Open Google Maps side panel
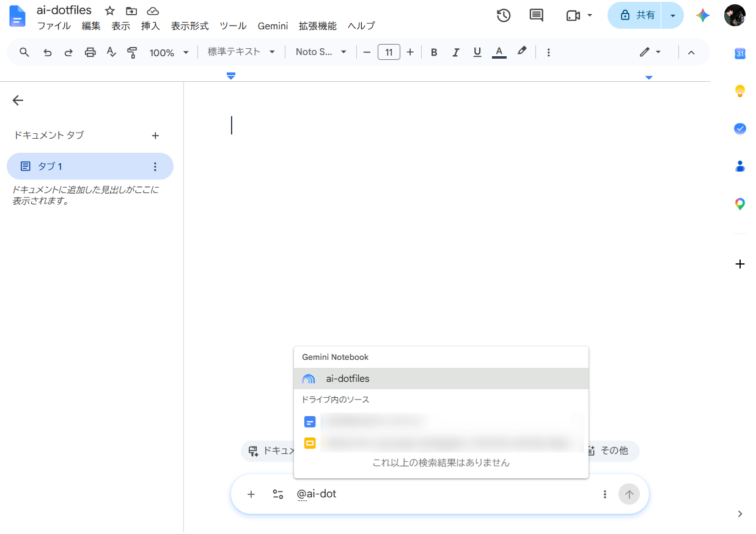This screenshot has width=756, height=534. (x=739, y=204)
